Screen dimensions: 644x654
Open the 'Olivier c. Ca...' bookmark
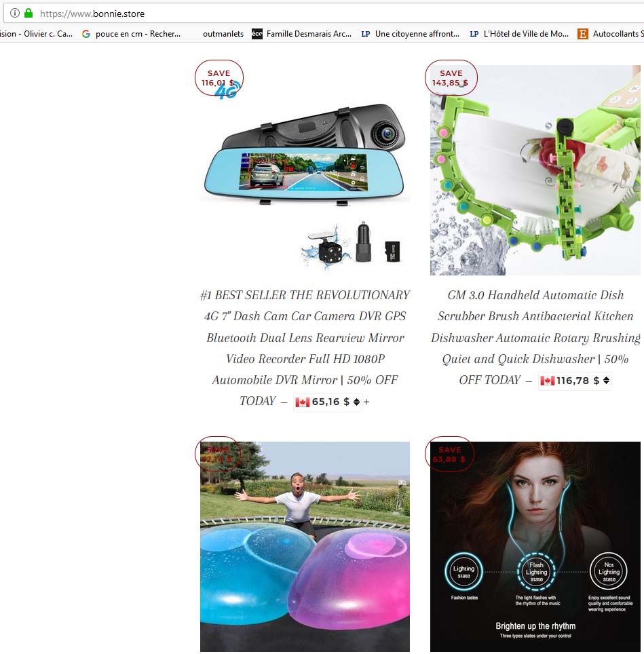pyautogui.click(x=36, y=34)
